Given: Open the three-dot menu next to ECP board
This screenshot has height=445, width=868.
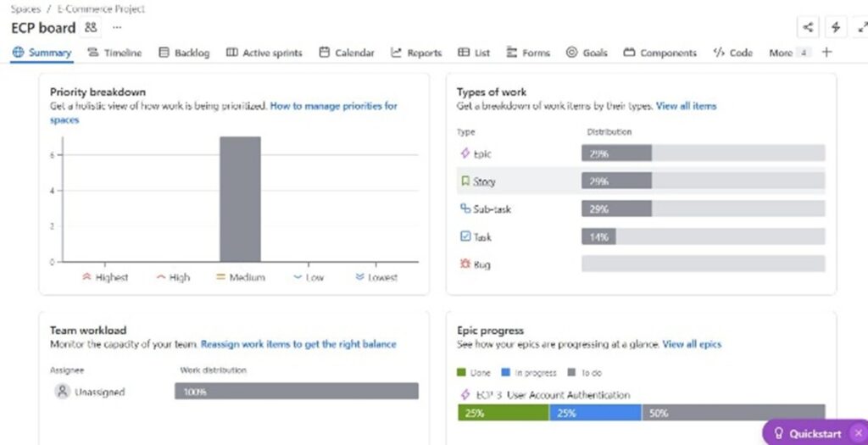Looking at the screenshot, I should point(117,27).
